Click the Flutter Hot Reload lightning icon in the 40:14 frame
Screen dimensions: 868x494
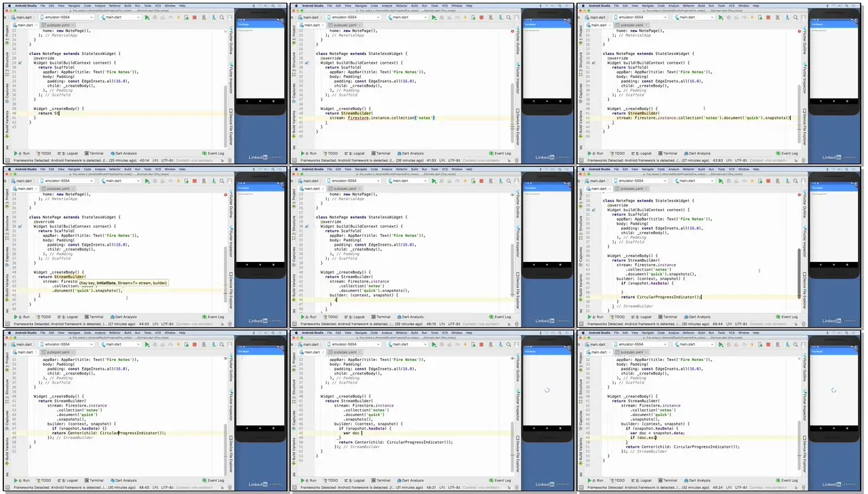[x=178, y=17]
